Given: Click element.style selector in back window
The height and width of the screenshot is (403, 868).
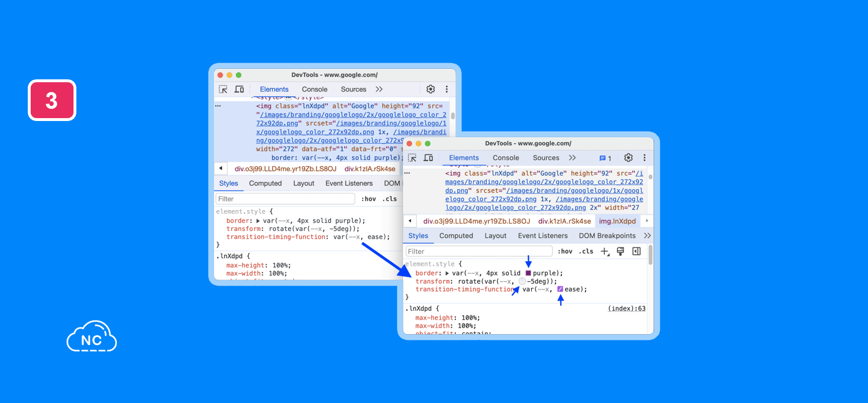Looking at the screenshot, I should (x=241, y=211).
